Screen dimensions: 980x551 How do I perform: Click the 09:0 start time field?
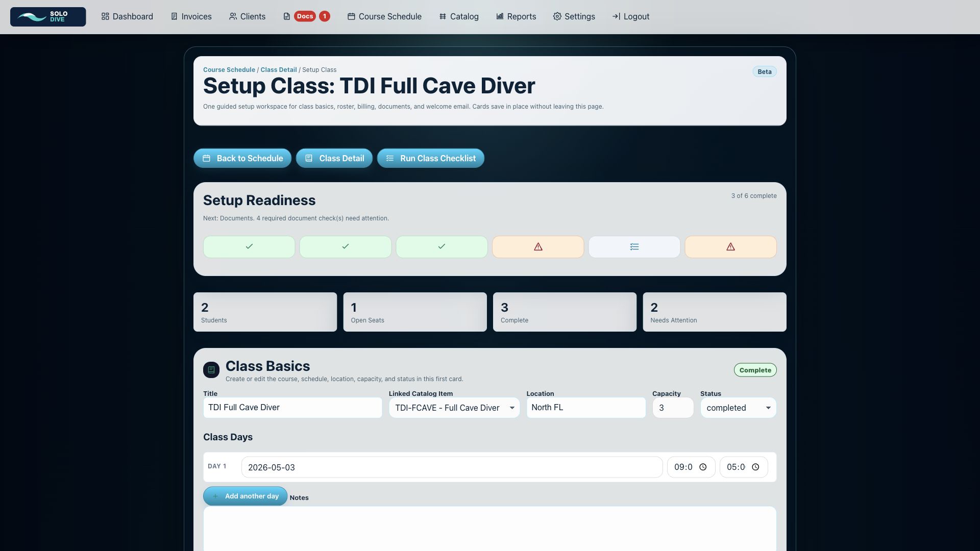691,467
